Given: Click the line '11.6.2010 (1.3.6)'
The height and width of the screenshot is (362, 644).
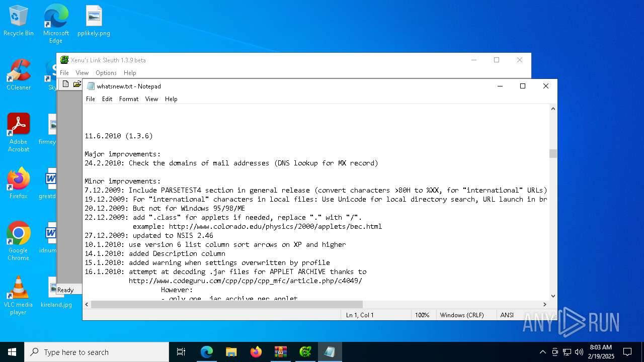Looking at the screenshot, I should pyautogui.click(x=119, y=136).
